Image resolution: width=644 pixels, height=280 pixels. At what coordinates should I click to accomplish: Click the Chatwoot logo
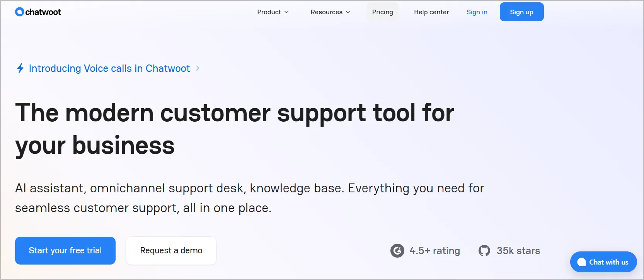pos(38,12)
